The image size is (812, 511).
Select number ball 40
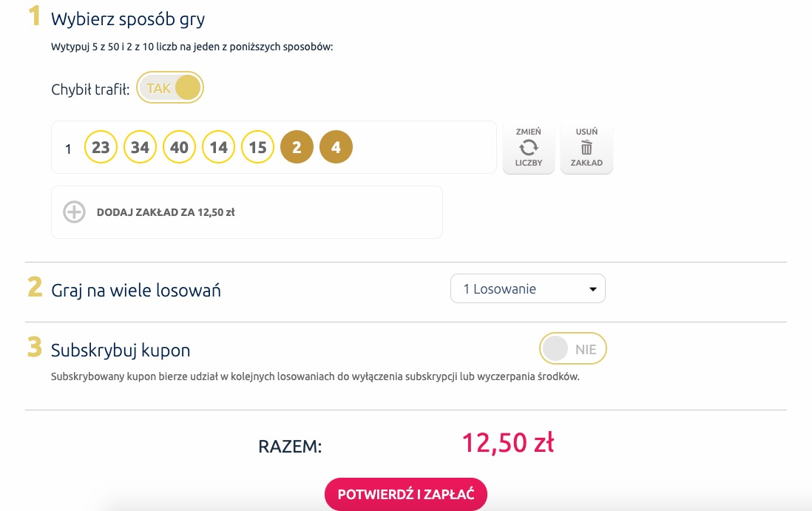tap(179, 147)
